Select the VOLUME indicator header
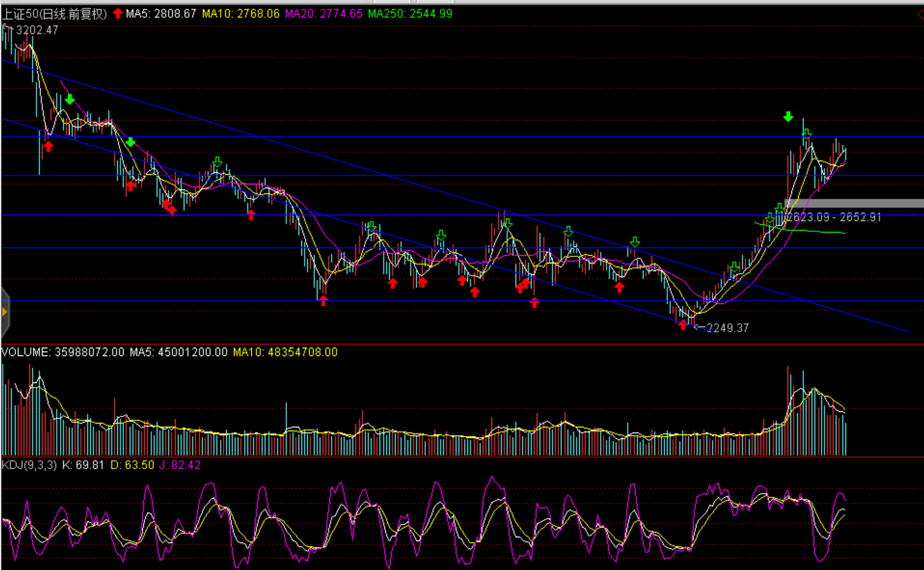Viewport: 924px width, 570px height. point(63,352)
